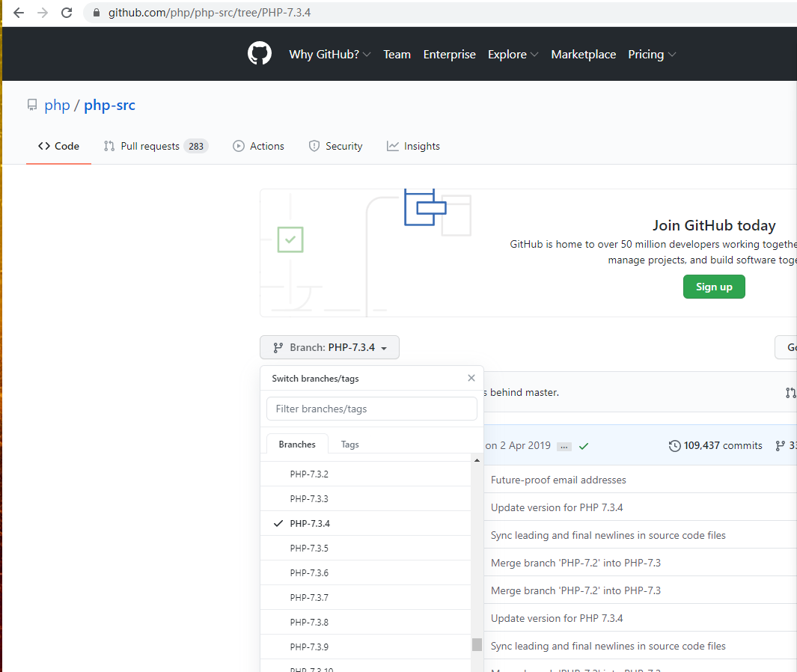Viewport: 797px width, 672px height.
Task: Click the green Sign up button
Action: coord(713,287)
